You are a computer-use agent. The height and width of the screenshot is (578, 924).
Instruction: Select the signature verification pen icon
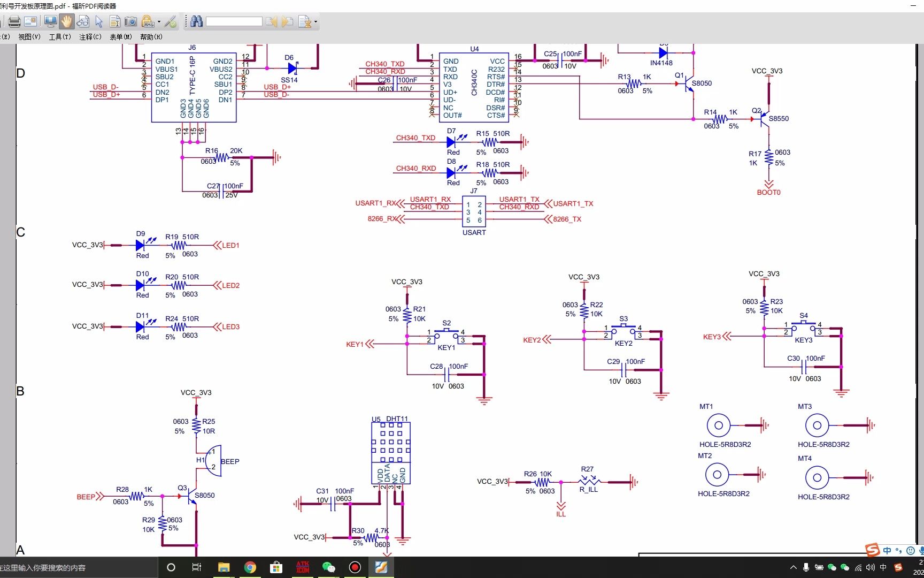[x=171, y=22]
